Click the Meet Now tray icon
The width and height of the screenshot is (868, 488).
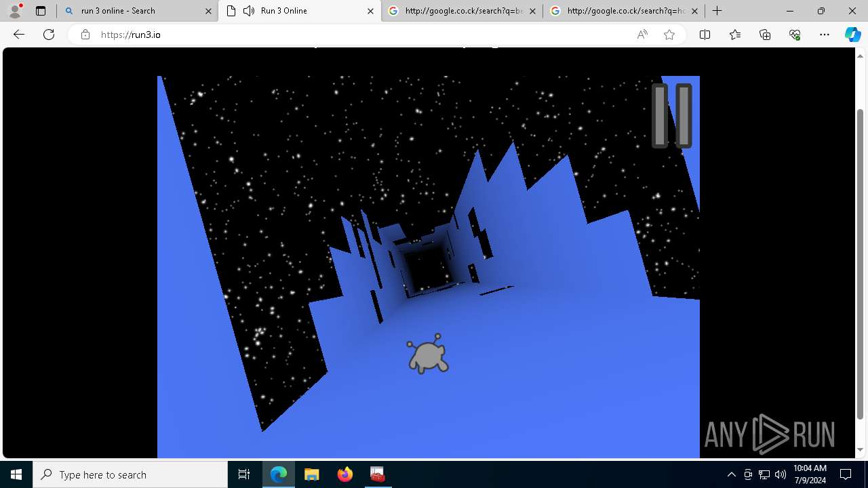(748, 474)
